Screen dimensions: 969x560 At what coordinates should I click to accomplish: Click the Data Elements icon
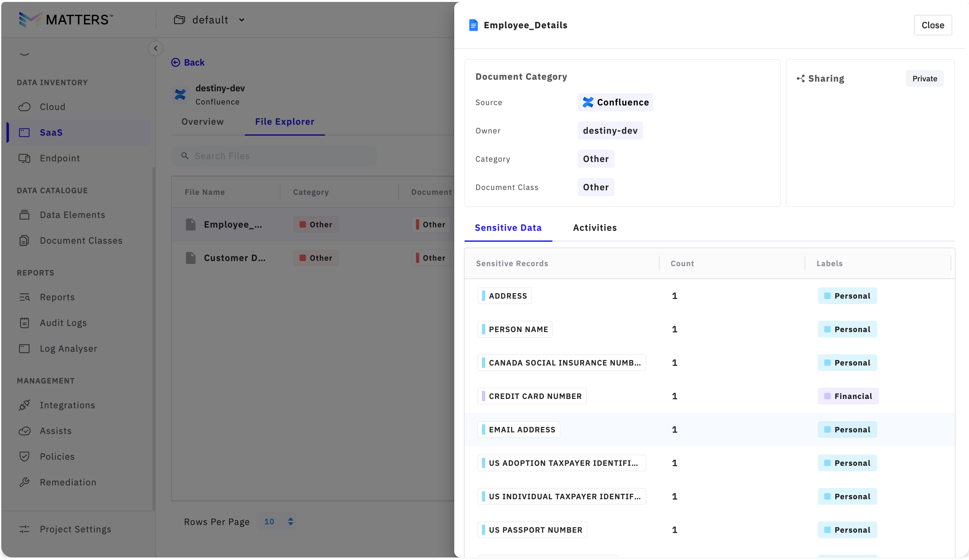click(24, 214)
